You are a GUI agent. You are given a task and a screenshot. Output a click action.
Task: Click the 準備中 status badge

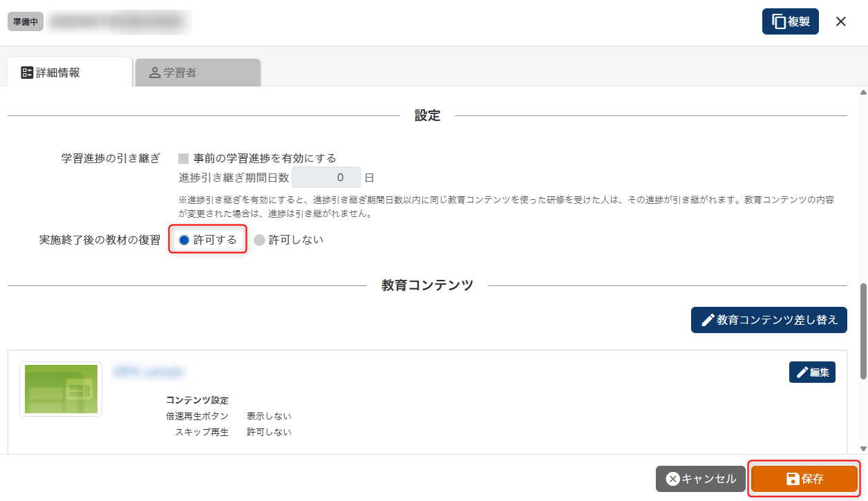pos(26,21)
